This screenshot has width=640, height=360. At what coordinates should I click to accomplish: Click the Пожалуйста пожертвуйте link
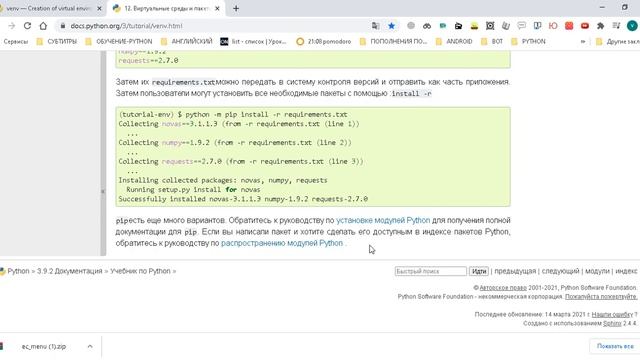[601, 297]
